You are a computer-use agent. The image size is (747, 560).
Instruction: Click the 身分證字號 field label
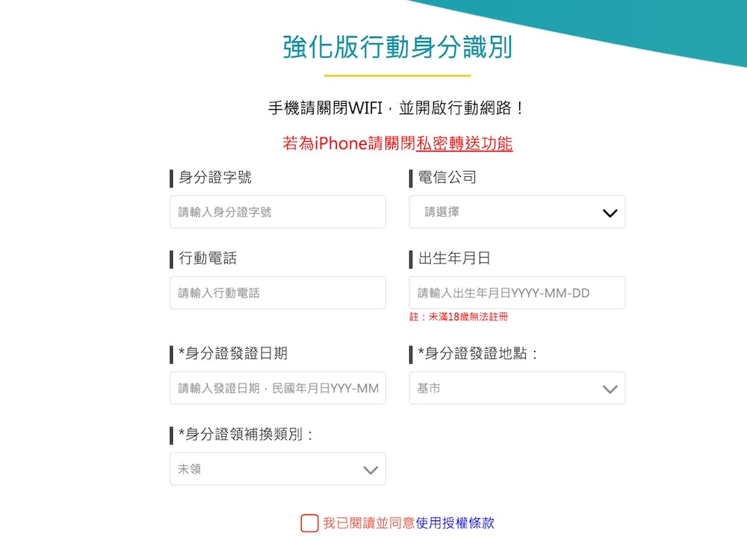click(215, 178)
